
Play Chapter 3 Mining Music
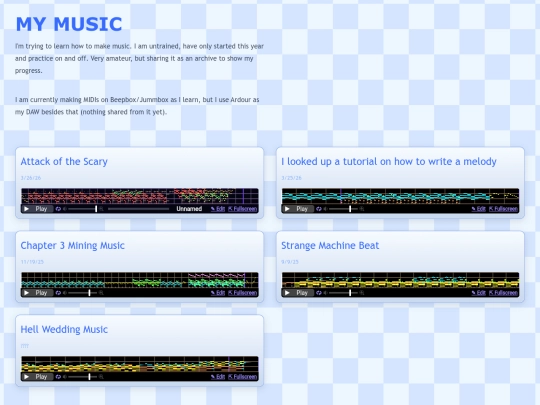[37, 293]
